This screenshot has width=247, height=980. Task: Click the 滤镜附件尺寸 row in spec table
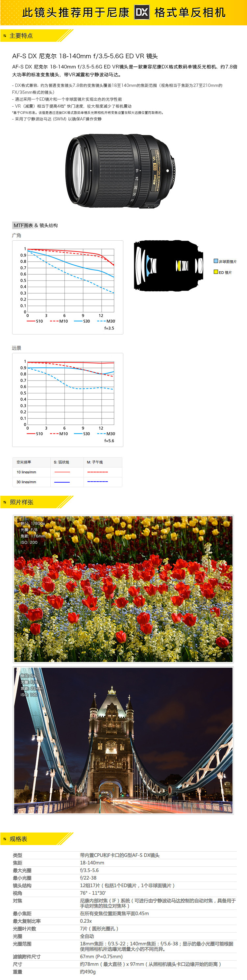pyautogui.click(x=124, y=956)
